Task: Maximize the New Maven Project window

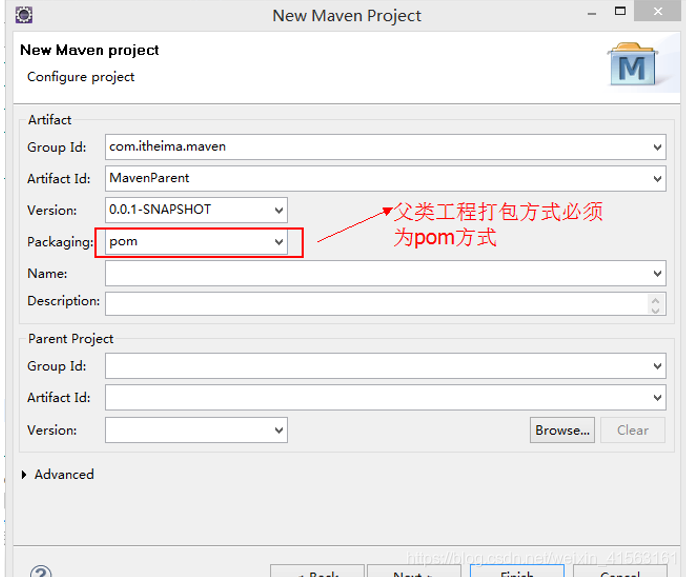Action: click(x=620, y=11)
